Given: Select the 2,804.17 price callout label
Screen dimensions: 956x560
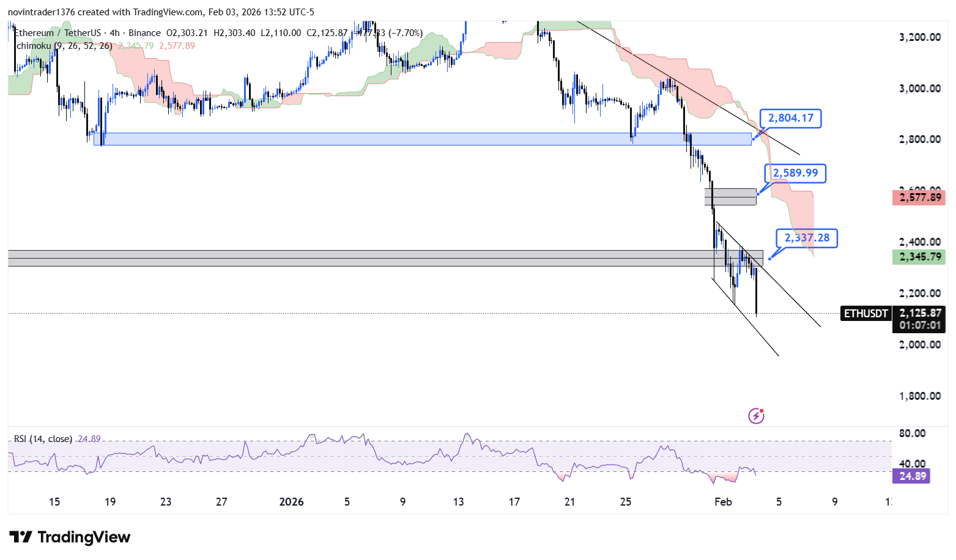Looking at the screenshot, I should 790,119.
